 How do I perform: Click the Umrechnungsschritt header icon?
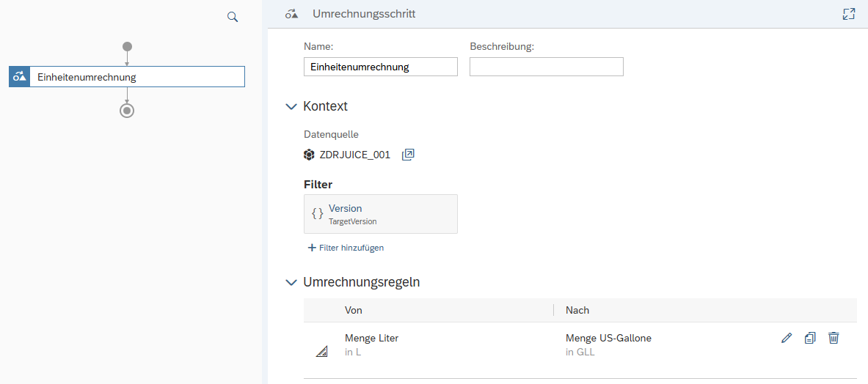click(x=292, y=15)
